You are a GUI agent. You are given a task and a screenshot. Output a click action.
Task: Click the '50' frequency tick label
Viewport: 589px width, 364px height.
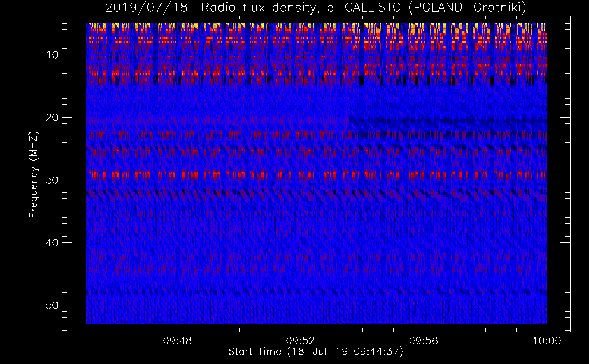[x=52, y=305]
